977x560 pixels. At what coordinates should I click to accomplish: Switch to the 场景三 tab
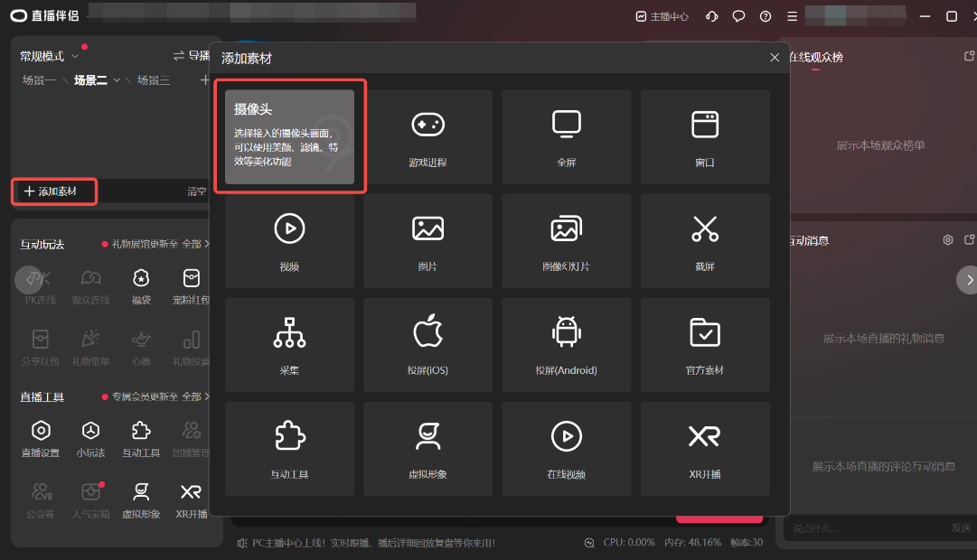tap(154, 80)
